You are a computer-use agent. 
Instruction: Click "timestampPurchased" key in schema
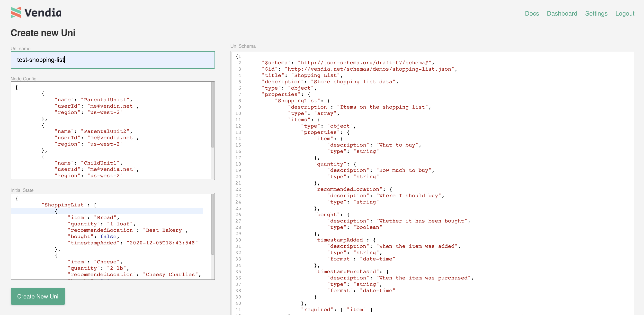[x=347, y=271]
